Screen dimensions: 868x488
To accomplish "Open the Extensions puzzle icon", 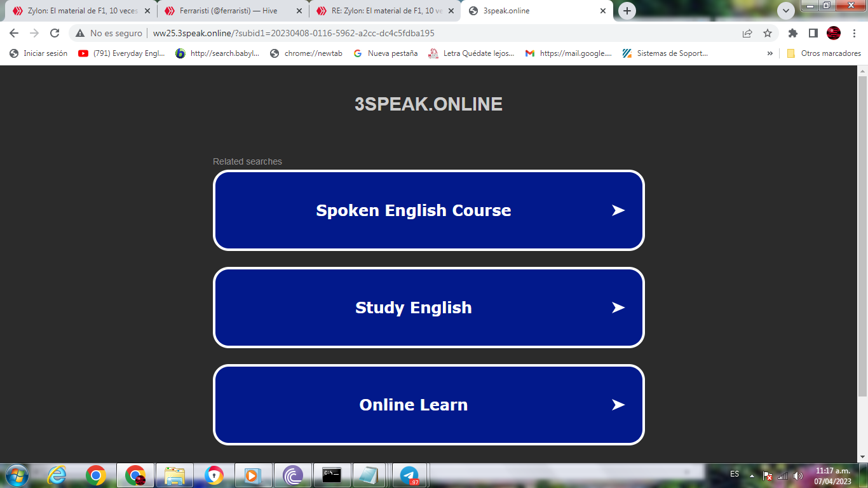I will pos(793,33).
